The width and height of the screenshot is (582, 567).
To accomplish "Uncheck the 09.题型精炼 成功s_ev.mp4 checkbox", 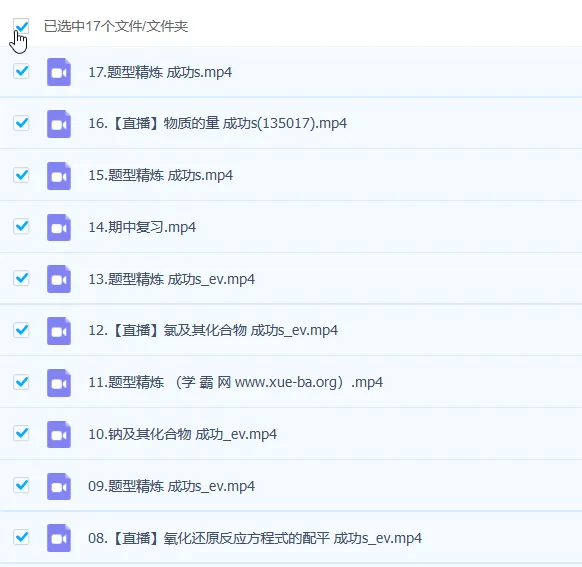I will [x=21, y=485].
